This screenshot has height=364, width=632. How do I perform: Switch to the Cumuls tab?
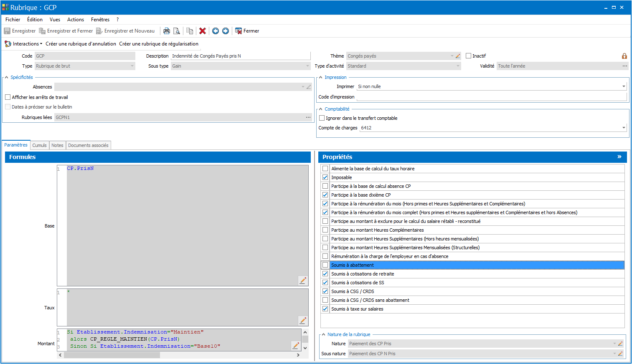click(40, 145)
